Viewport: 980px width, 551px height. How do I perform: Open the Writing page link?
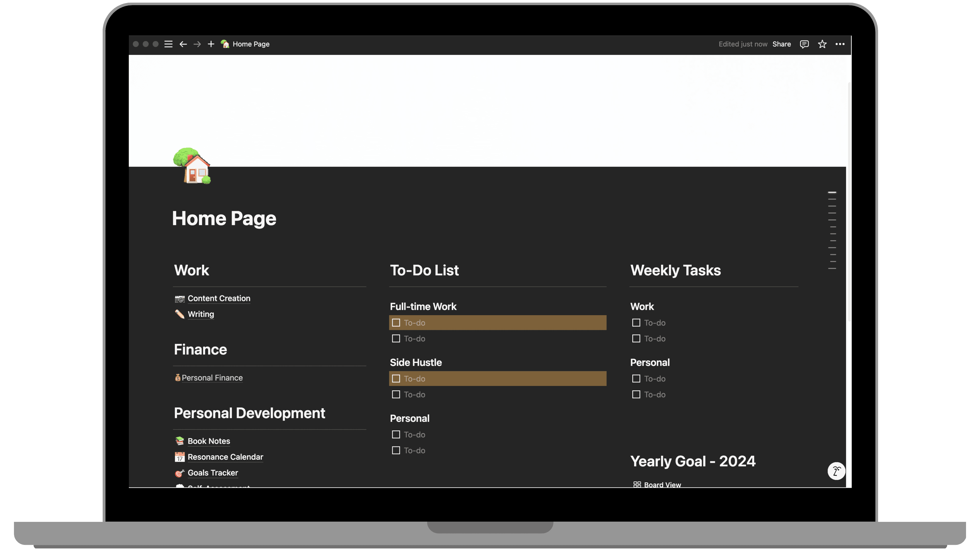point(201,314)
